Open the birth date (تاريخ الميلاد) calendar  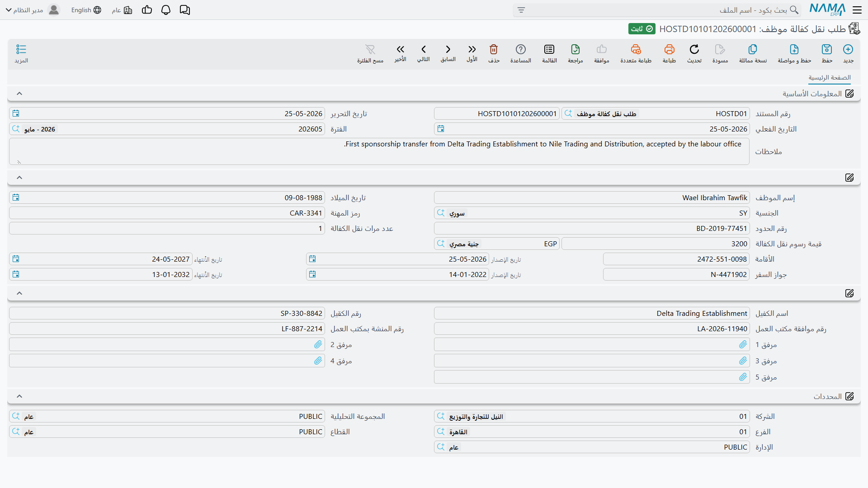pyautogui.click(x=16, y=197)
